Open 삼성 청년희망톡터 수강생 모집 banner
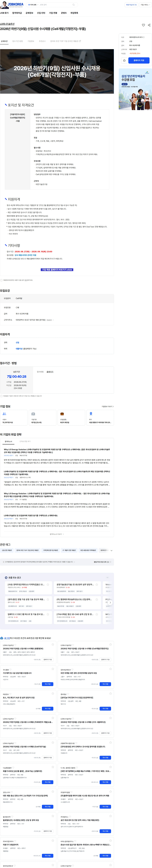The width and height of the screenshot is (152, 868). (135, 89)
